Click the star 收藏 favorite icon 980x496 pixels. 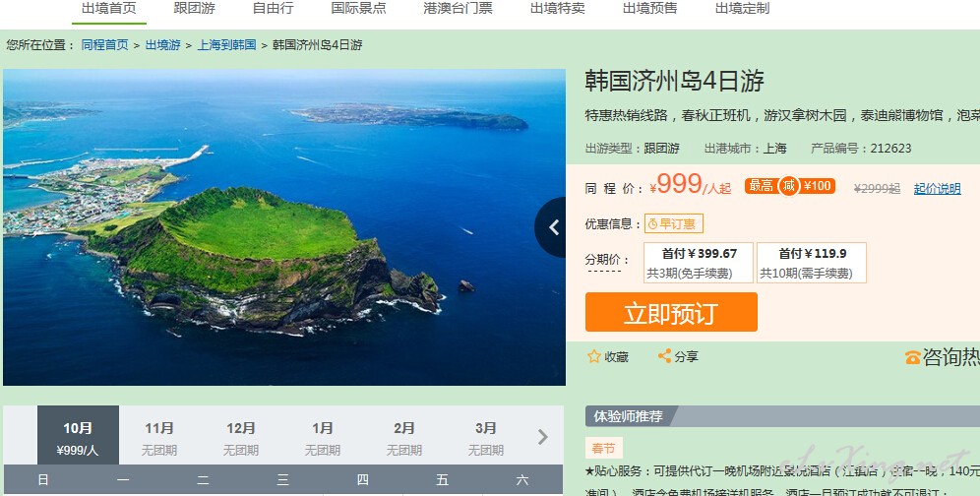pyautogui.click(x=593, y=356)
